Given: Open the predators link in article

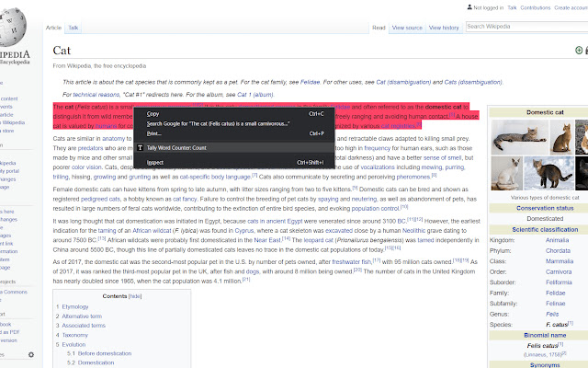Looking at the screenshot, I should coord(90,148).
